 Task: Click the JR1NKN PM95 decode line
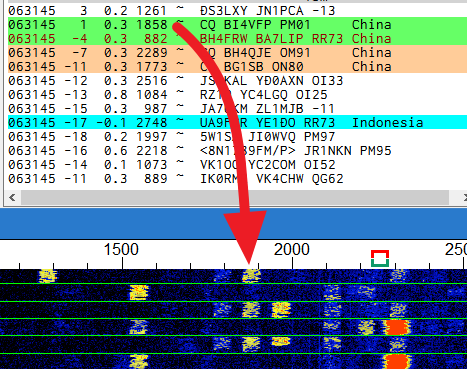pyautogui.click(x=237, y=151)
